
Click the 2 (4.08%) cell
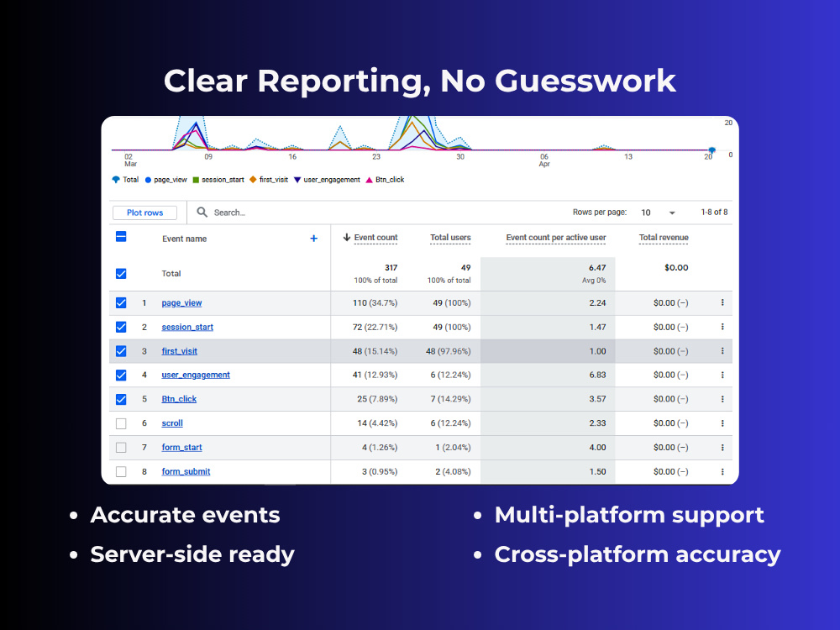point(453,471)
